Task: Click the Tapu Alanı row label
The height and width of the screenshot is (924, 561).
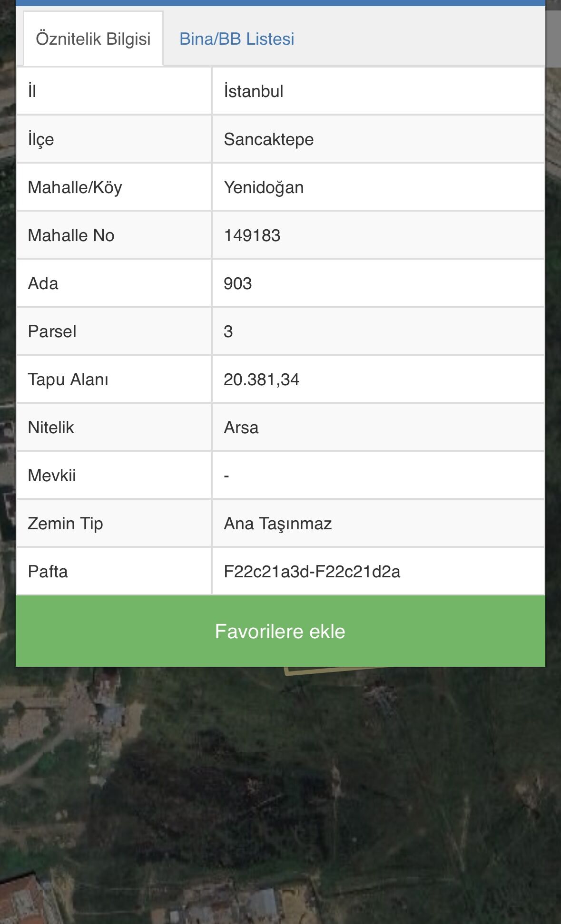Action: 68,379
